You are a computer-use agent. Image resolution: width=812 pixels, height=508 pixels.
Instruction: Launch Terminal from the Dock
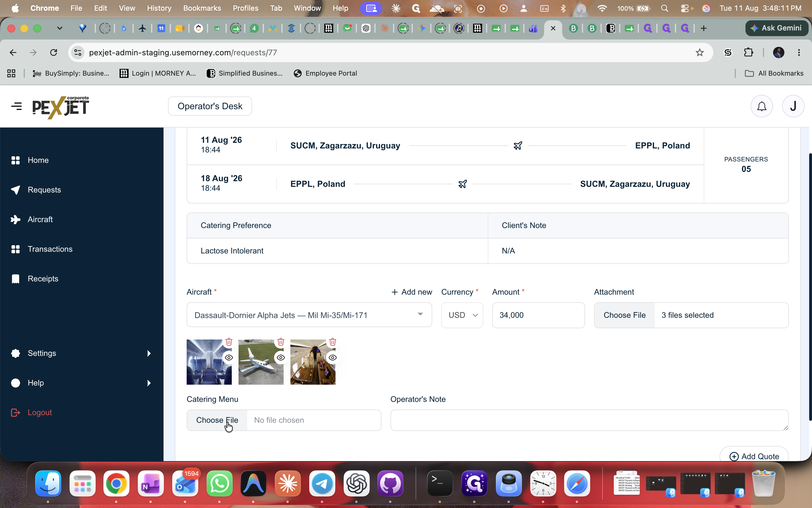point(440,484)
